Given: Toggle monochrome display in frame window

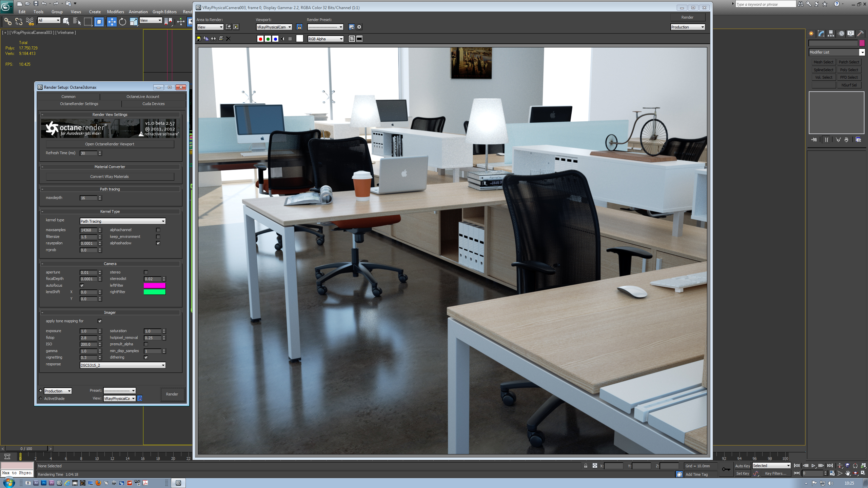Looking at the screenshot, I should 290,39.
